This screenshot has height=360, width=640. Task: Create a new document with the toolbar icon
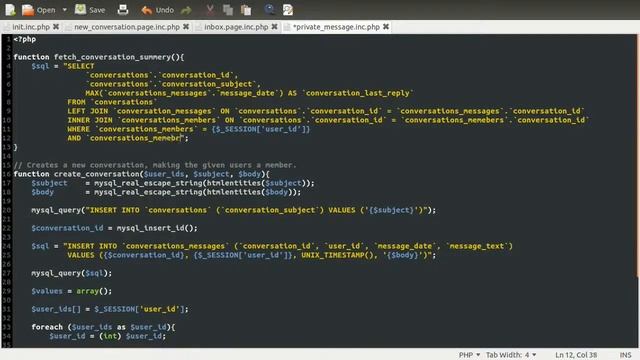point(10,10)
